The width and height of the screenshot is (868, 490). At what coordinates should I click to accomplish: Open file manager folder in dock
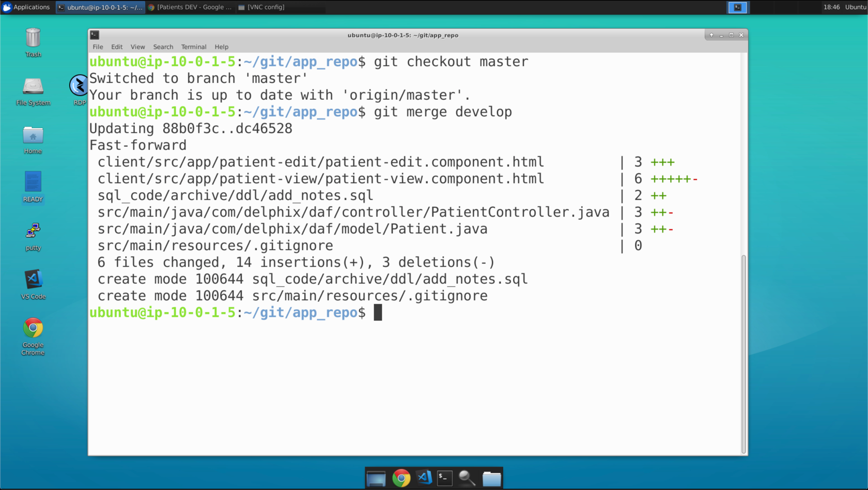[x=491, y=479]
